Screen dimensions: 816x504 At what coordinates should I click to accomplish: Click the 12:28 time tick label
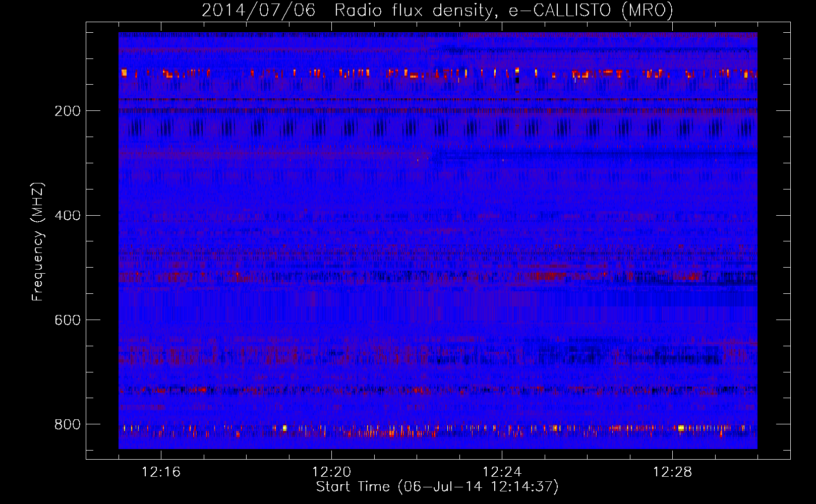pyautogui.click(x=672, y=472)
